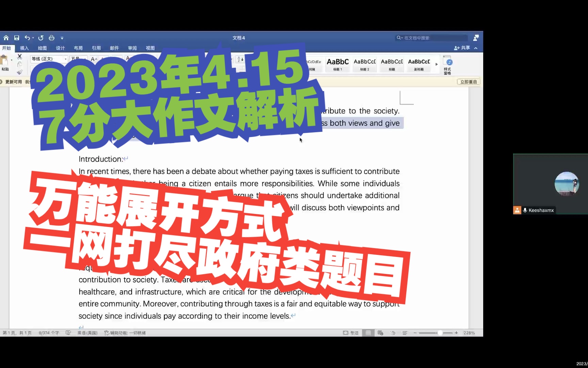The height and width of the screenshot is (368, 588).
Task: Switch to the 视图 (View) tab
Action: (150, 48)
